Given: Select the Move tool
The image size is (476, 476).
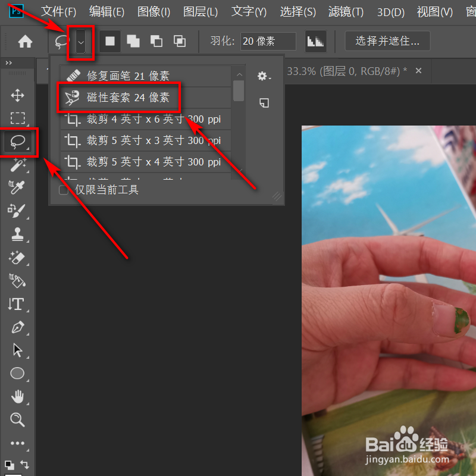Looking at the screenshot, I should pos(18,95).
